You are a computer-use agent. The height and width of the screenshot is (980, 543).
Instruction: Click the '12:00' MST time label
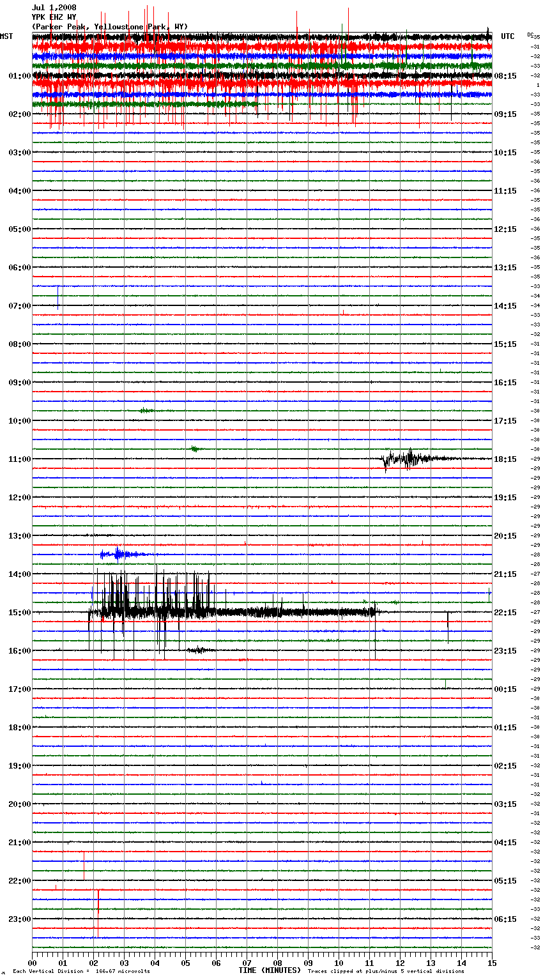point(19,498)
